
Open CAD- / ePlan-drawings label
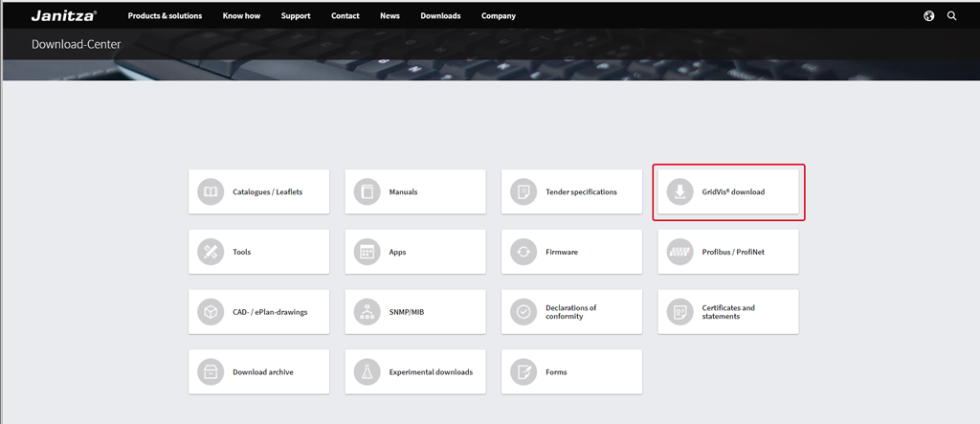[x=270, y=312]
